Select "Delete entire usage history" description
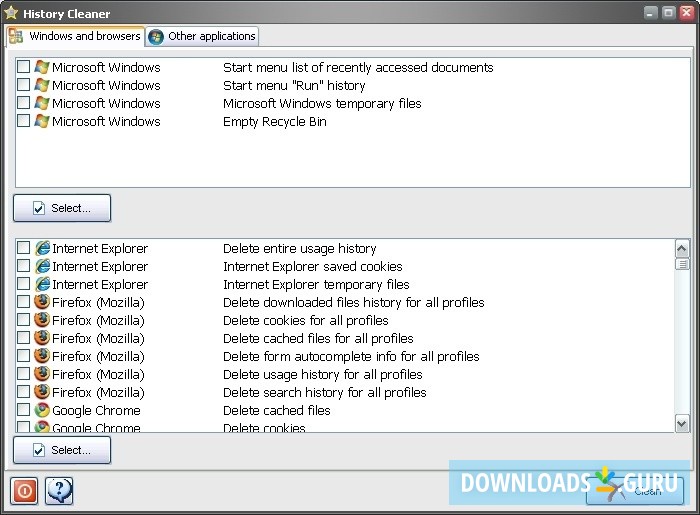Viewport: 700px width, 515px height. point(300,249)
